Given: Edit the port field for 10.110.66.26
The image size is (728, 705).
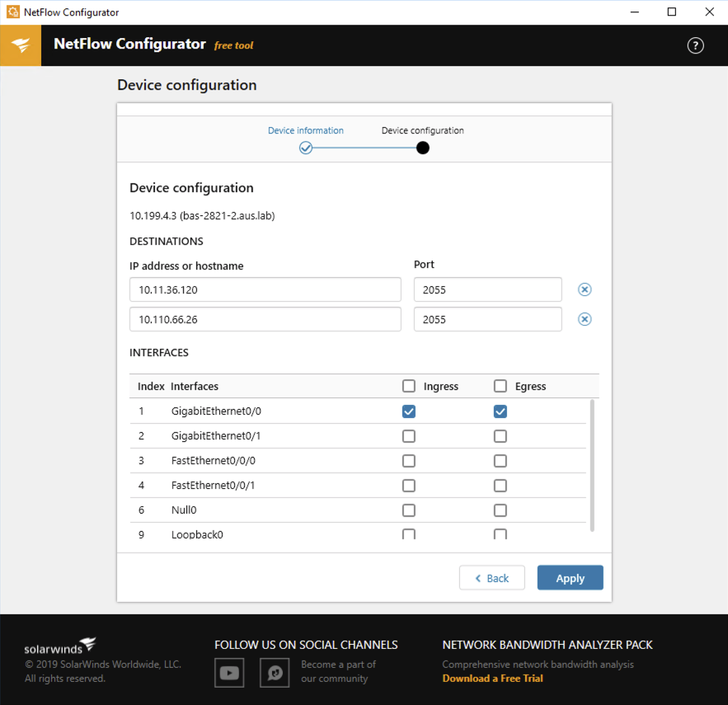Looking at the screenshot, I should click(487, 320).
